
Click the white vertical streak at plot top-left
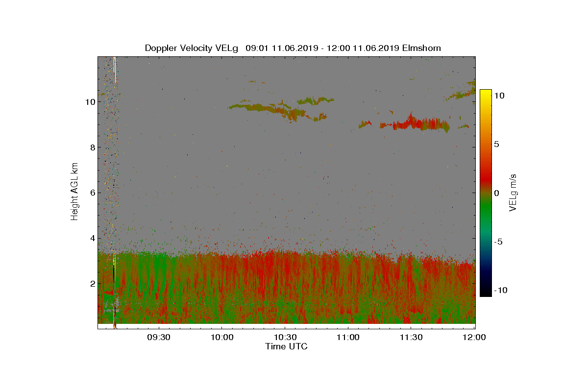click(115, 70)
